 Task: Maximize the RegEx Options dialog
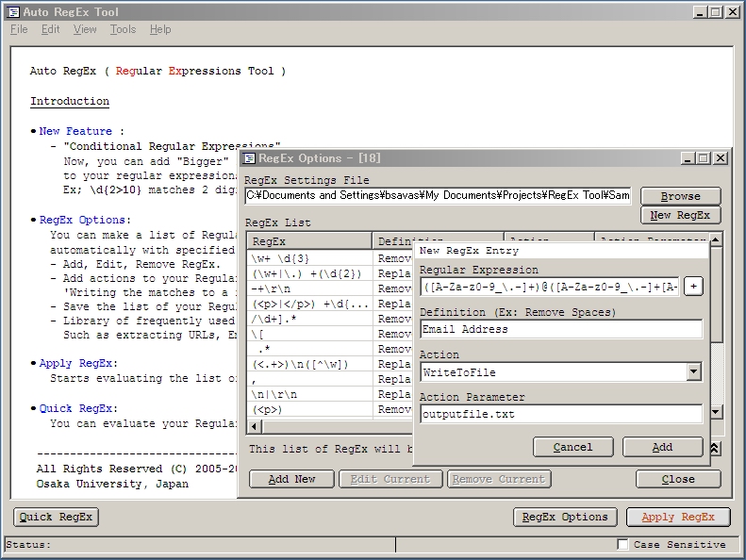[704, 158]
